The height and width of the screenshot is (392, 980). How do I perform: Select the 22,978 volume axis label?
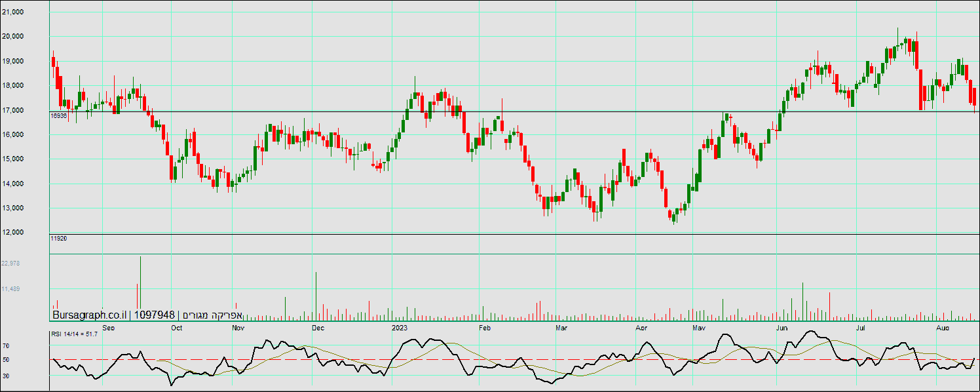(x=11, y=263)
